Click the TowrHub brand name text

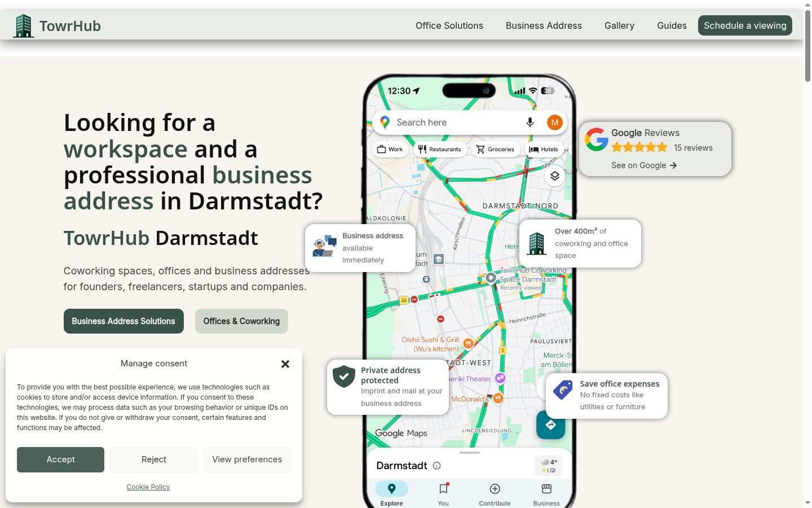[x=70, y=26]
